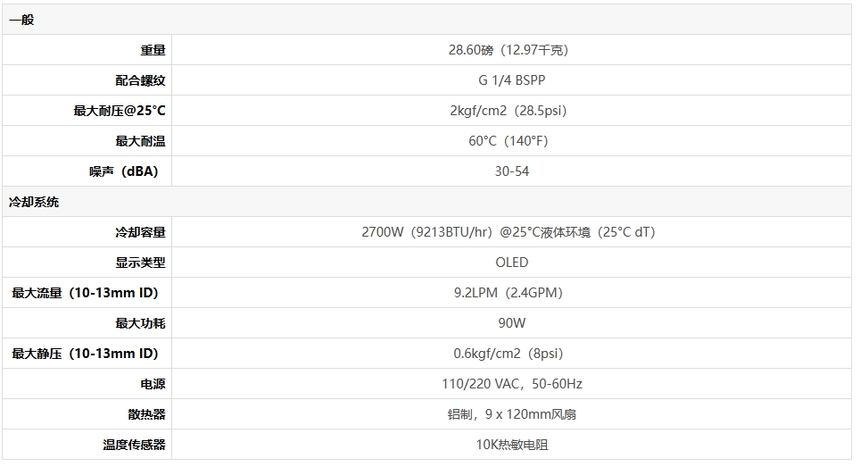The height and width of the screenshot is (467, 860).
Task: Select the 最大耐压@25°C label
Action: (x=120, y=111)
